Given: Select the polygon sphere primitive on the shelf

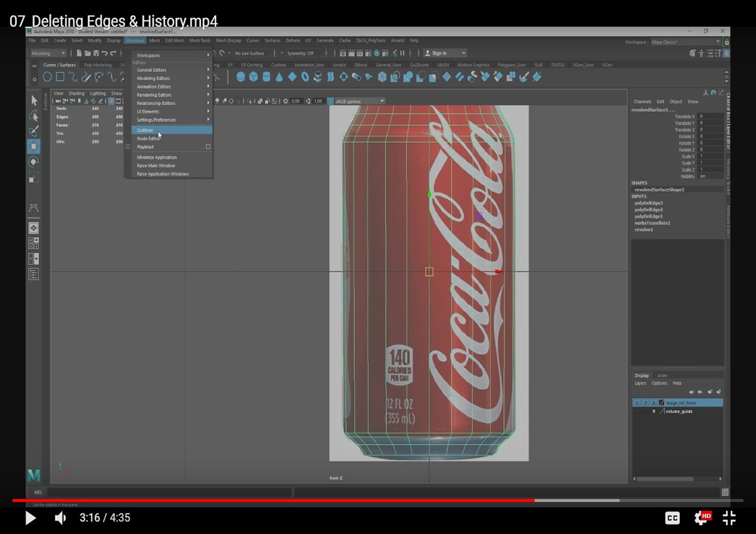Looking at the screenshot, I should click(x=241, y=76).
